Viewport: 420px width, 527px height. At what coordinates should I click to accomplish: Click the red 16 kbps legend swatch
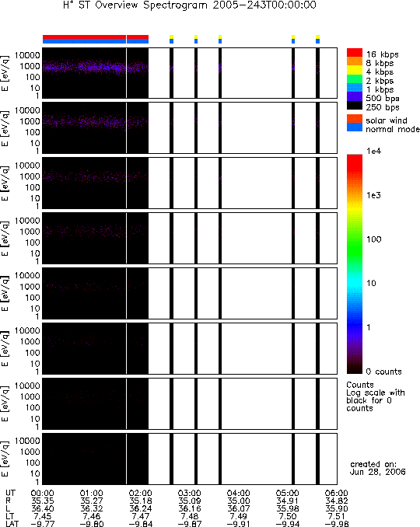coord(355,52)
